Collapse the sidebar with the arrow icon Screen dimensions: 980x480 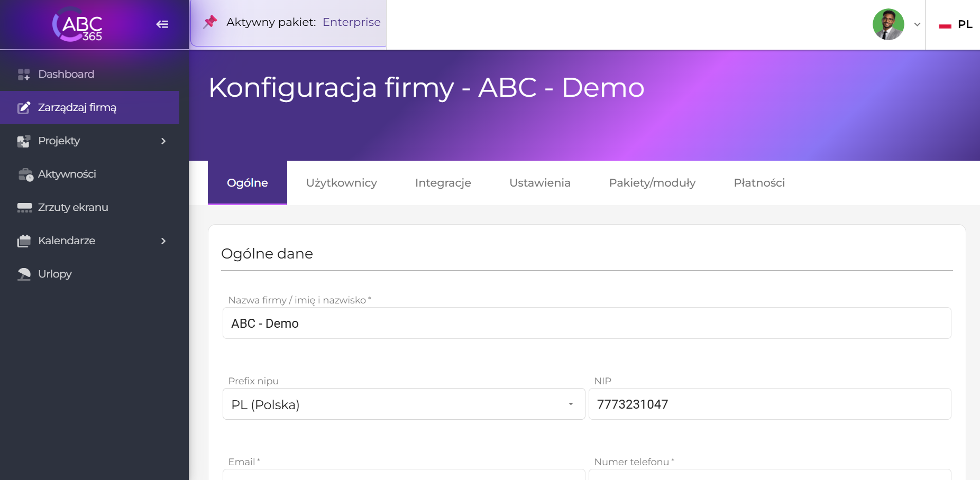(162, 24)
